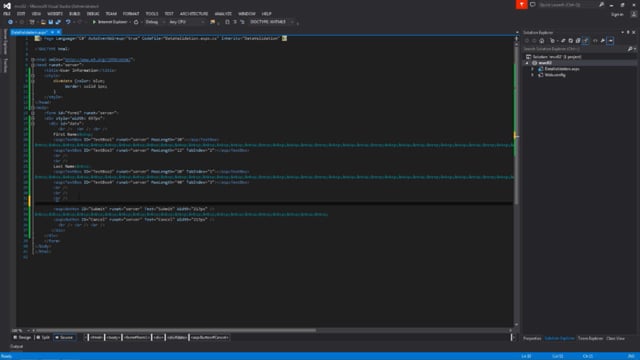Click the View Code icon in Solution Explorer
This screenshot has height=360, width=640.
coord(595,40)
